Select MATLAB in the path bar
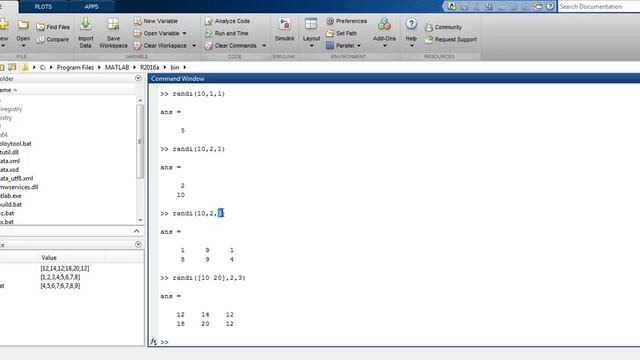The height and width of the screenshot is (360, 640). coord(117,67)
